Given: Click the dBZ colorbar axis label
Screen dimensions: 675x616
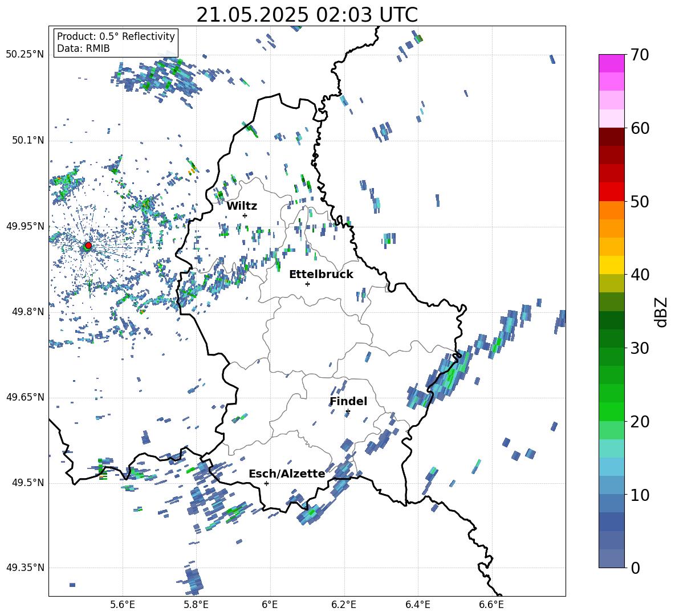Looking at the screenshot, I should click(x=661, y=312).
